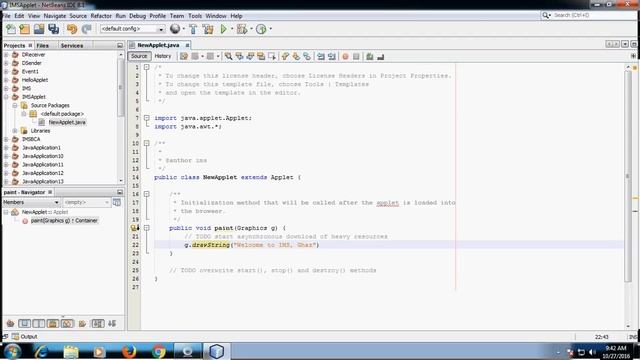Click the Redo arrow icon
640x360 pixels.
click(86, 29)
